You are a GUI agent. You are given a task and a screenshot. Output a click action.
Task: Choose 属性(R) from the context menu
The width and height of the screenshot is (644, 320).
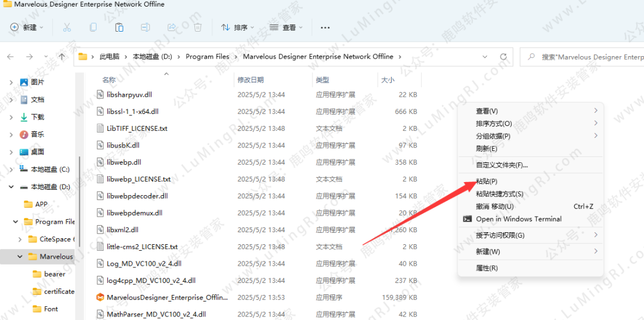pos(487,268)
